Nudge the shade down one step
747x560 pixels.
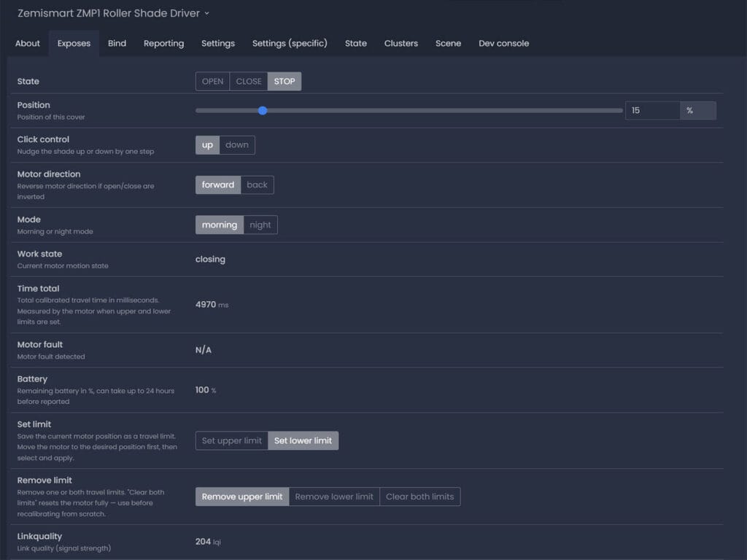(x=236, y=144)
